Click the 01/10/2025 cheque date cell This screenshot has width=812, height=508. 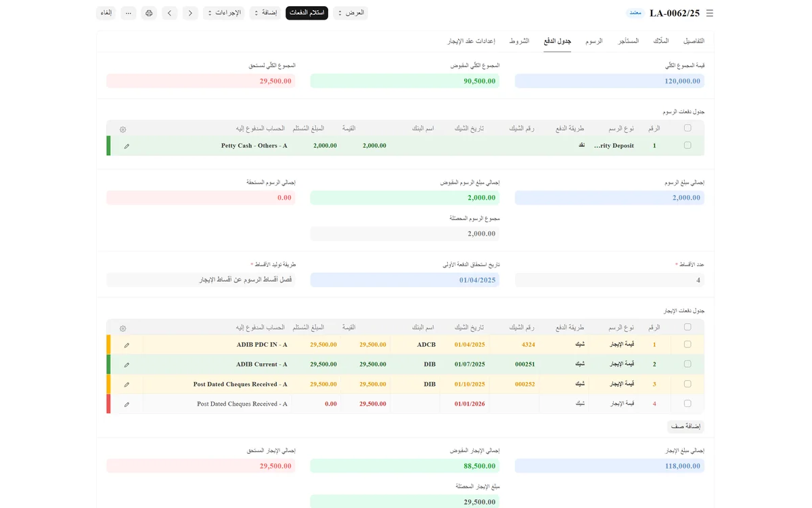click(x=465, y=384)
